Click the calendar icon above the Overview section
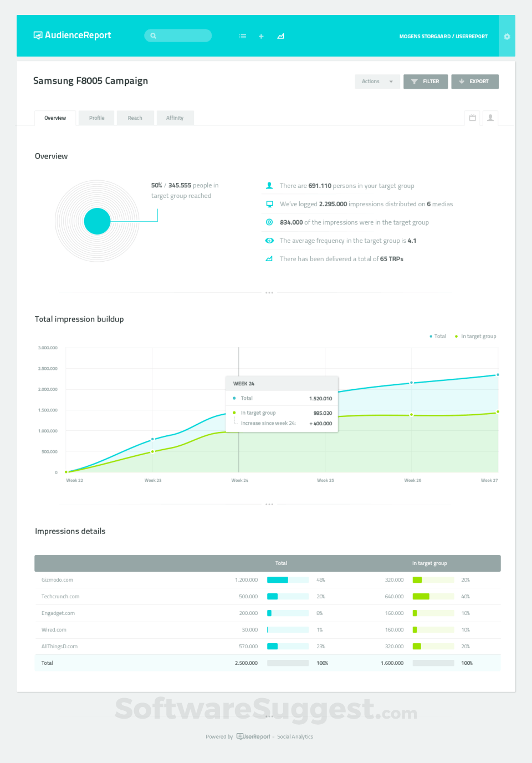The image size is (532, 763). [472, 118]
